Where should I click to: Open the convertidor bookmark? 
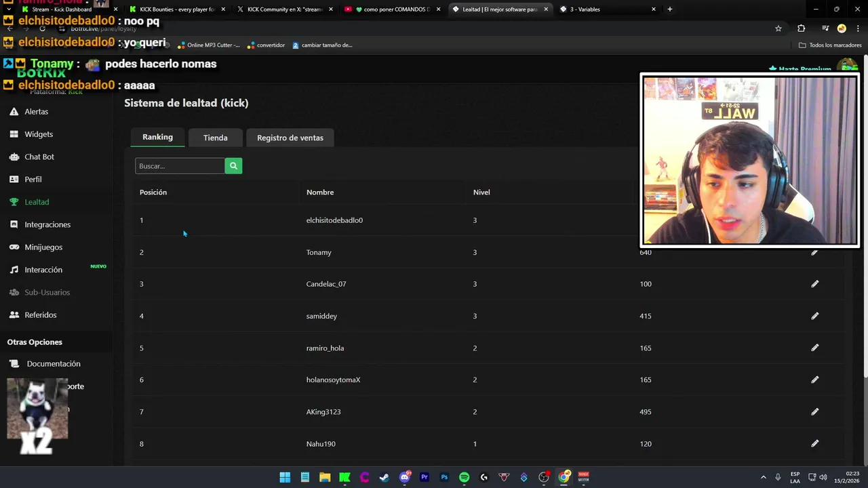point(266,45)
